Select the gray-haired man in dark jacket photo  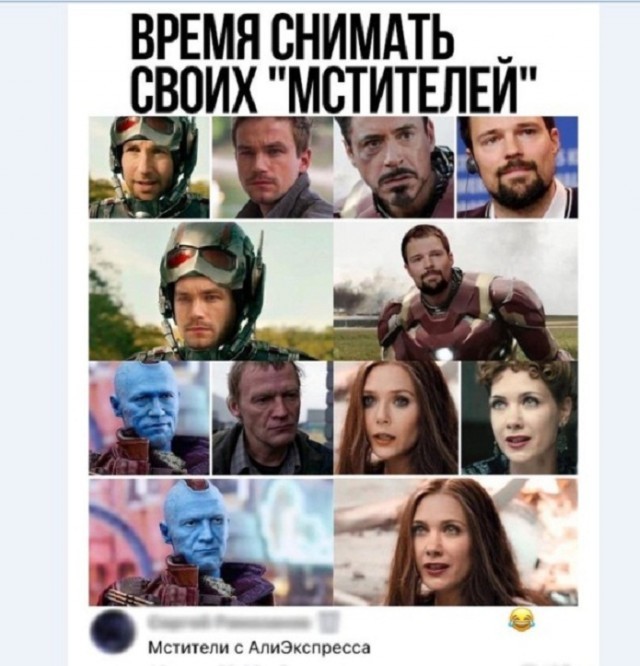(x=272, y=419)
